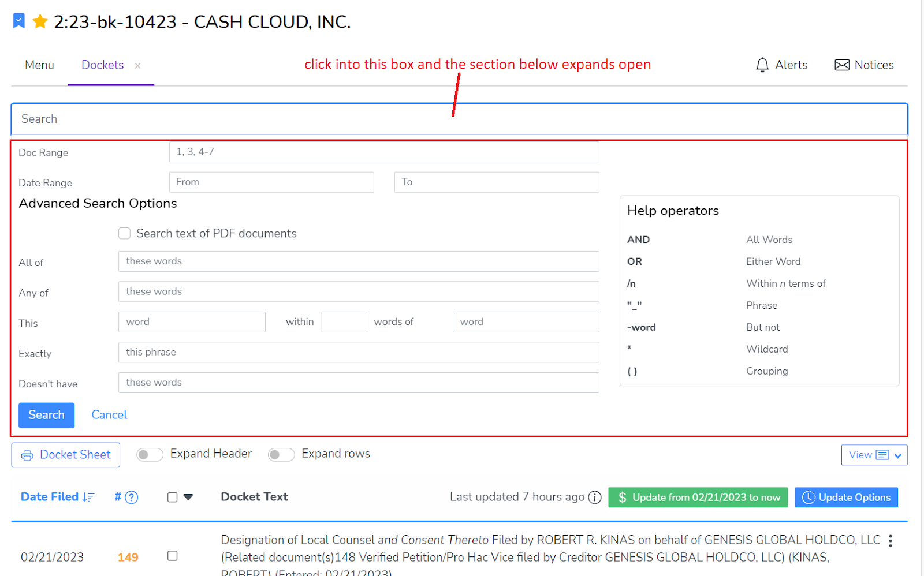924x576 pixels.
Task: Click the within number field
Action: 344,322
